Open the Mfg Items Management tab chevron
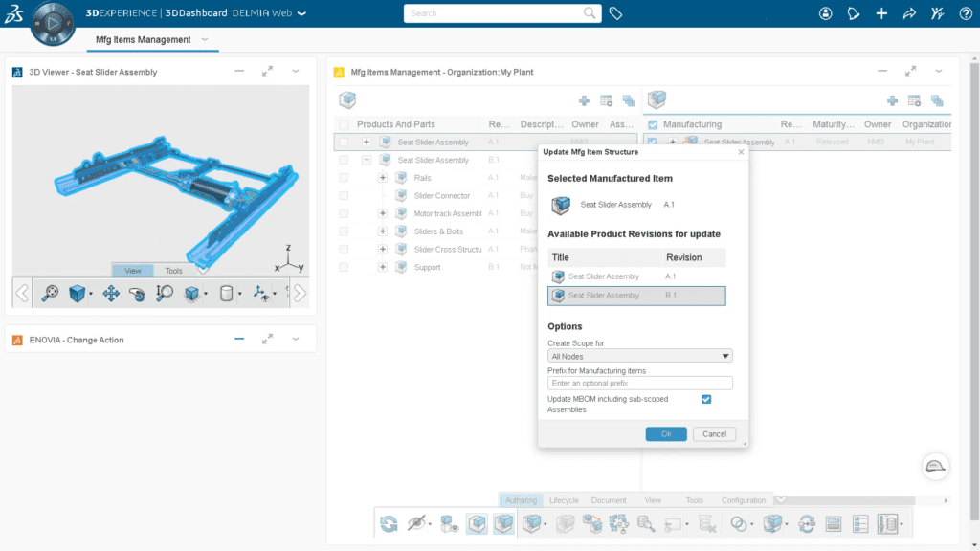This screenshot has height=551, width=980. pos(205,39)
